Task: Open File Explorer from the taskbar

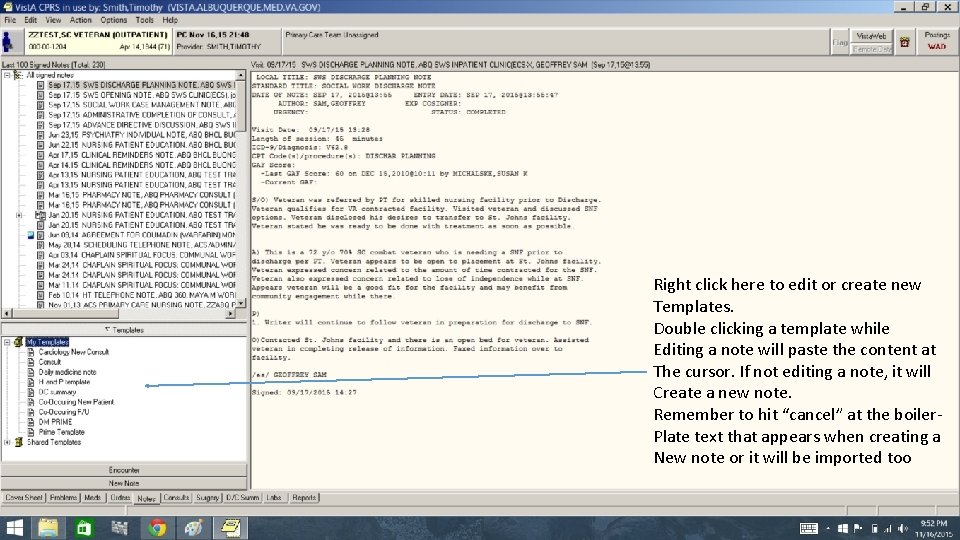Action: [48, 528]
